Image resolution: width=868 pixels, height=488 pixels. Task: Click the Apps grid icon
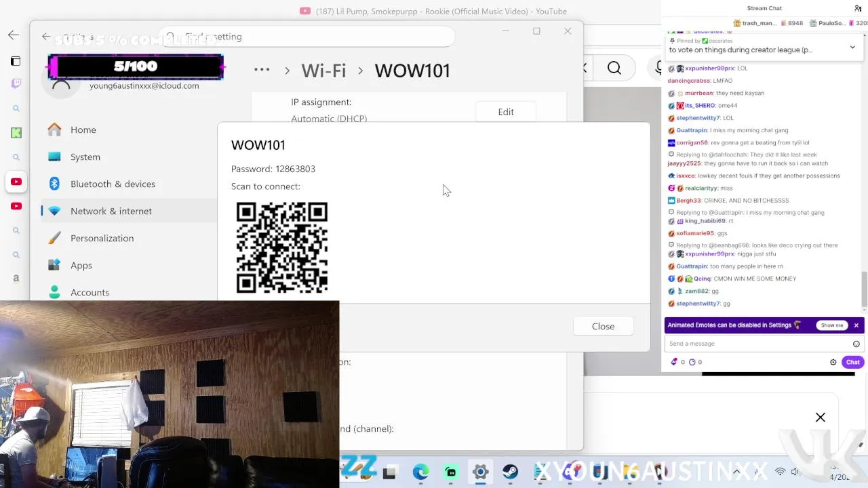(x=55, y=265)
